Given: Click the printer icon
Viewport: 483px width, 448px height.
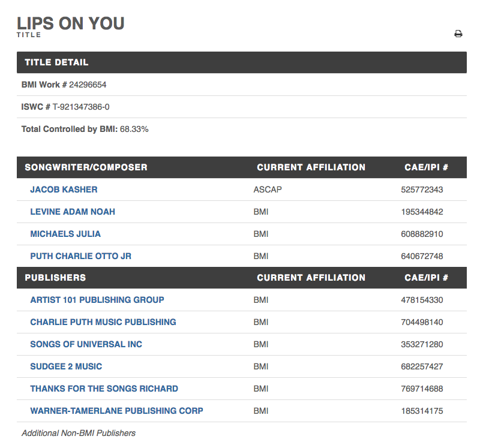Looking at the screenshot, I should coord(458,34).
